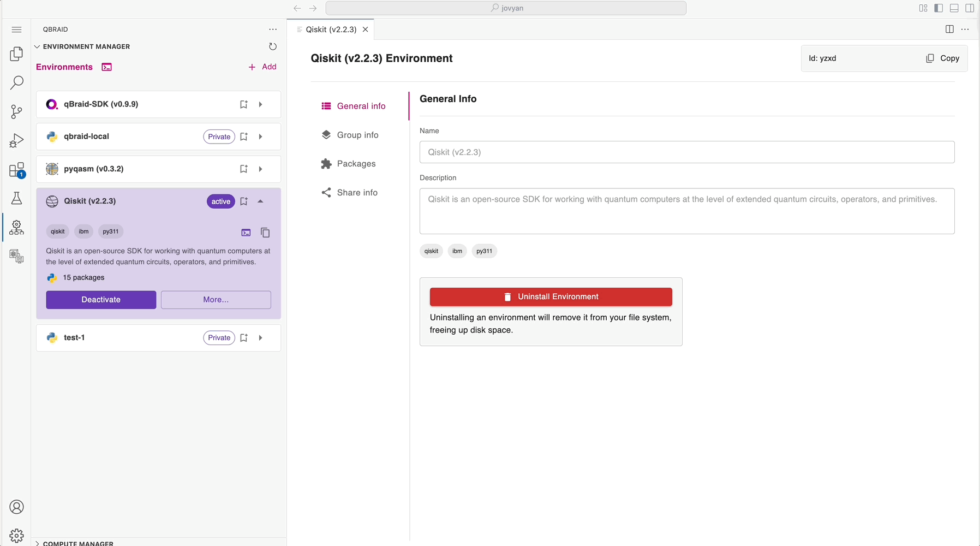Open Run and Debug view
Image resolution: width=980 pixels, height=546 pixels.
point(17,141)
